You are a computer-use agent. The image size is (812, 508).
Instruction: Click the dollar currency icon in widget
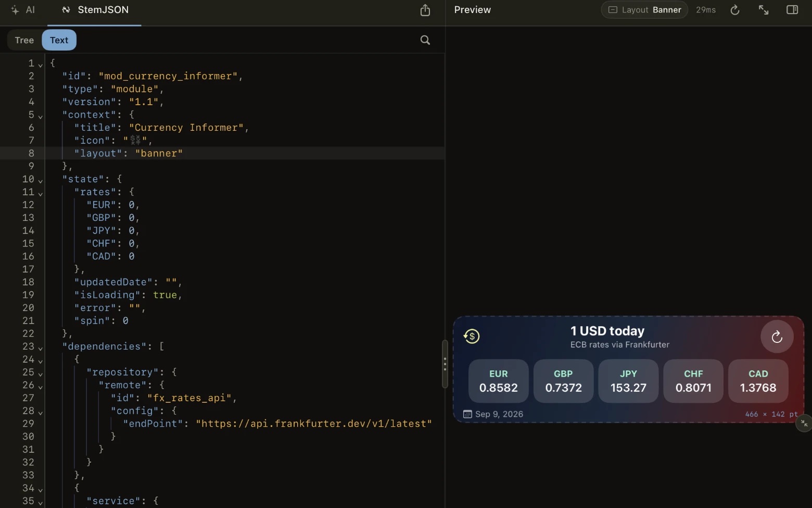472,336
